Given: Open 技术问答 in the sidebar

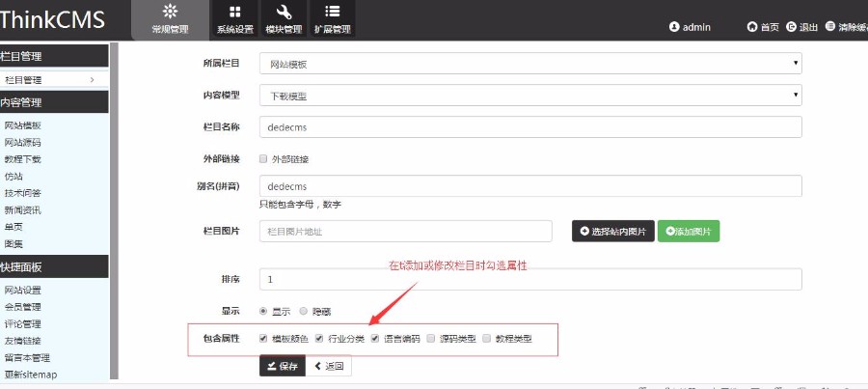Looking at the screenshot, I should pos(23,193).
